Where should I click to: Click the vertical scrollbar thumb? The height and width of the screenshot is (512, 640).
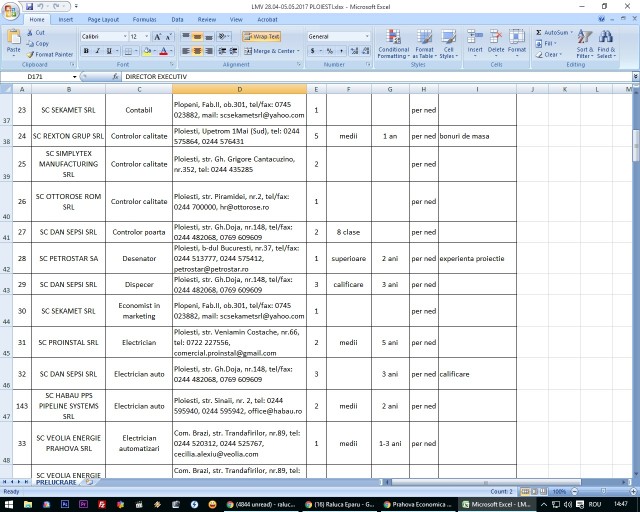point(636,145)
